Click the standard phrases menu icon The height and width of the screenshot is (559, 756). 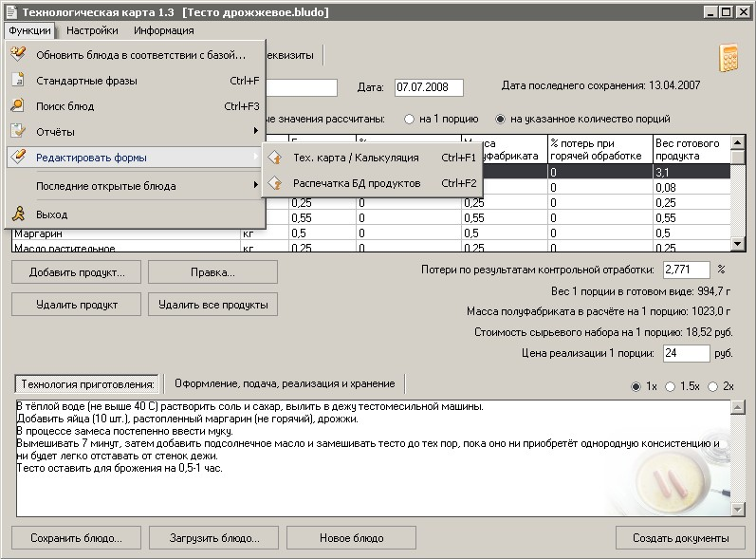[17, 81]
